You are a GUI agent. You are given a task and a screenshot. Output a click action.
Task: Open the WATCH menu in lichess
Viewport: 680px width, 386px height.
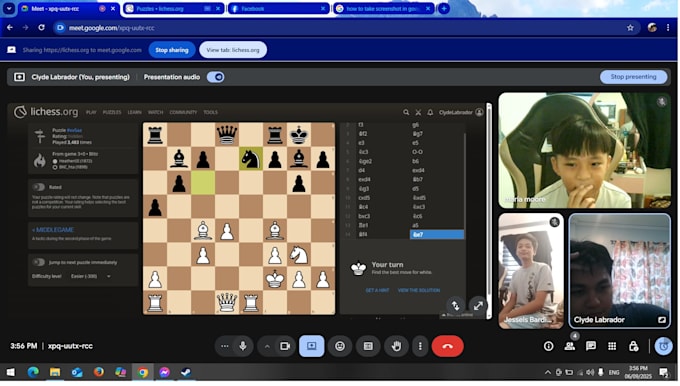pos(155,112)
